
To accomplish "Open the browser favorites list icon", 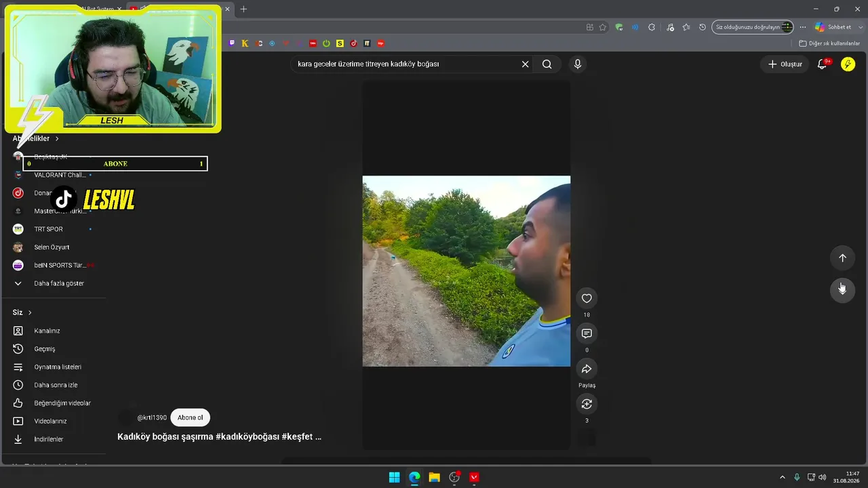I will click(686, 27).
